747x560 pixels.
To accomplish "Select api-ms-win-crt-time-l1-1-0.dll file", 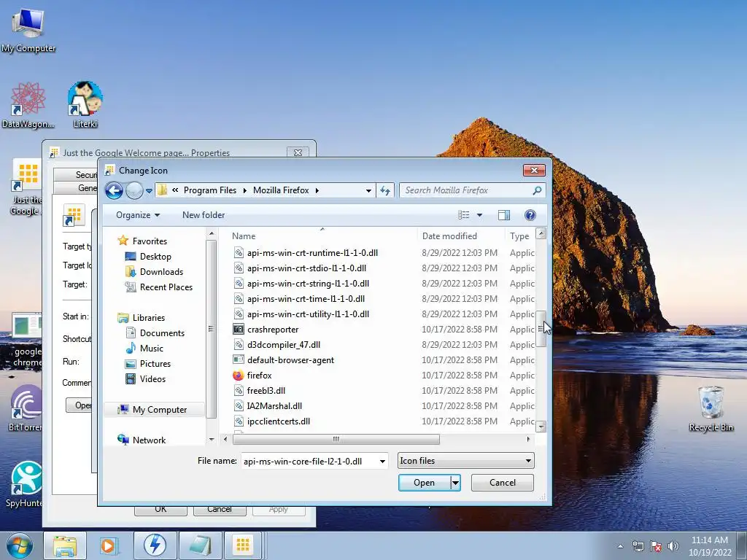I will click(x=306, y=298).
